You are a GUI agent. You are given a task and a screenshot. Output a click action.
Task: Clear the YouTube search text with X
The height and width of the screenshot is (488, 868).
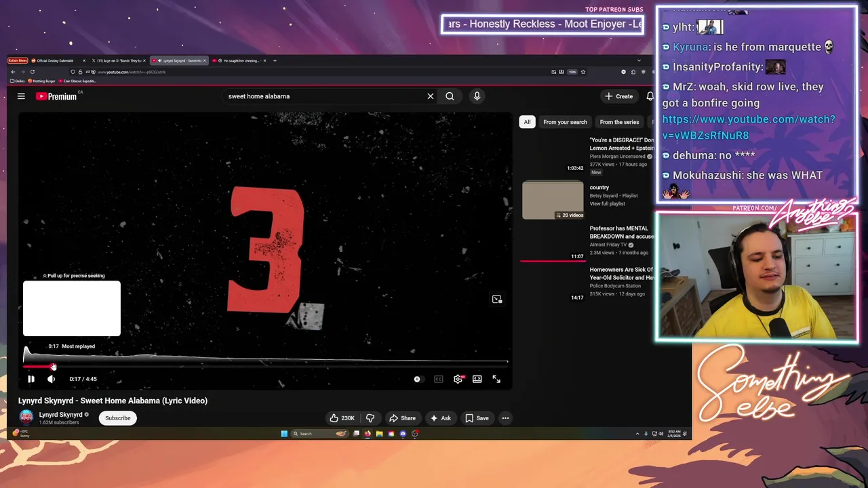[430, 96]
